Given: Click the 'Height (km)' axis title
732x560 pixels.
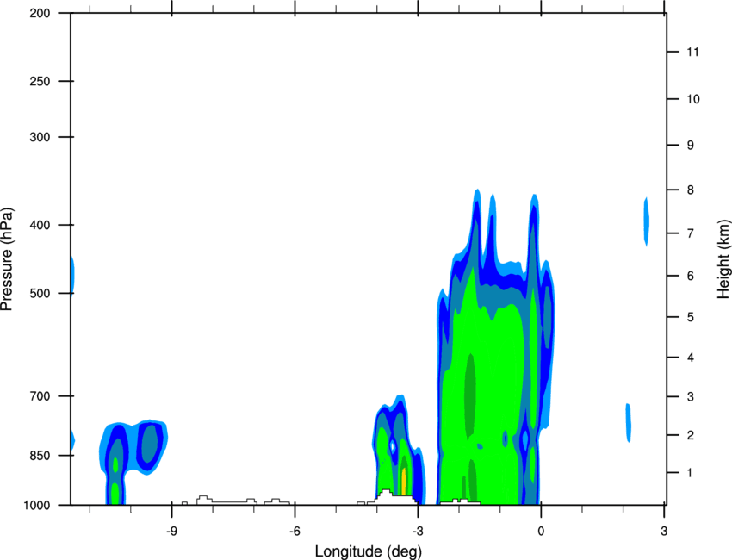Looking at the screenshot, I should (723, 258).
